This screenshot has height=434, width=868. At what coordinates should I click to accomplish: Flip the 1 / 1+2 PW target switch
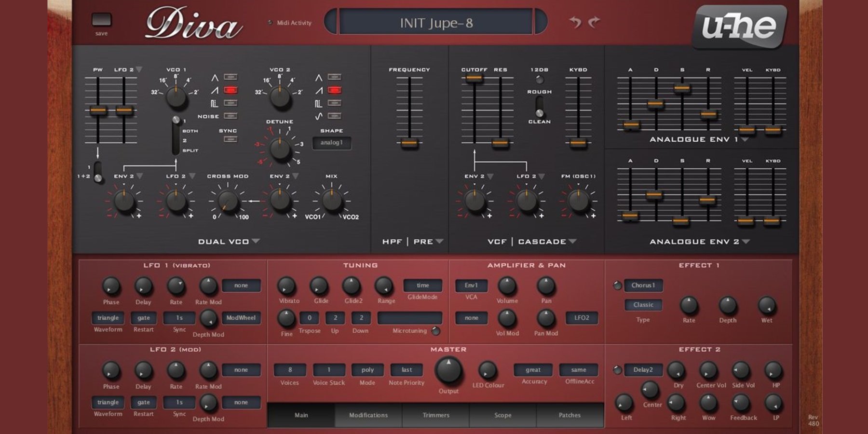[x=98, y=172]
